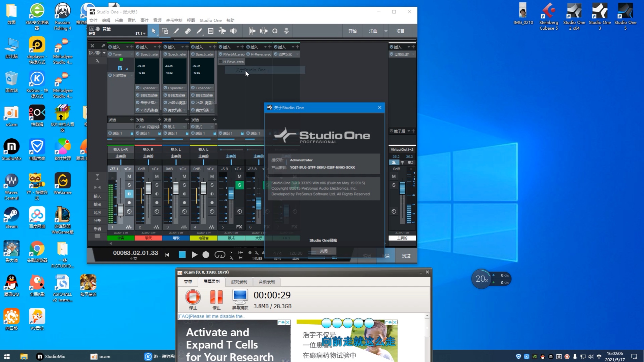This screenshot has height=362, width=644.
Task: Detach the mixer with the arrow icon
Action: [103, 46]
